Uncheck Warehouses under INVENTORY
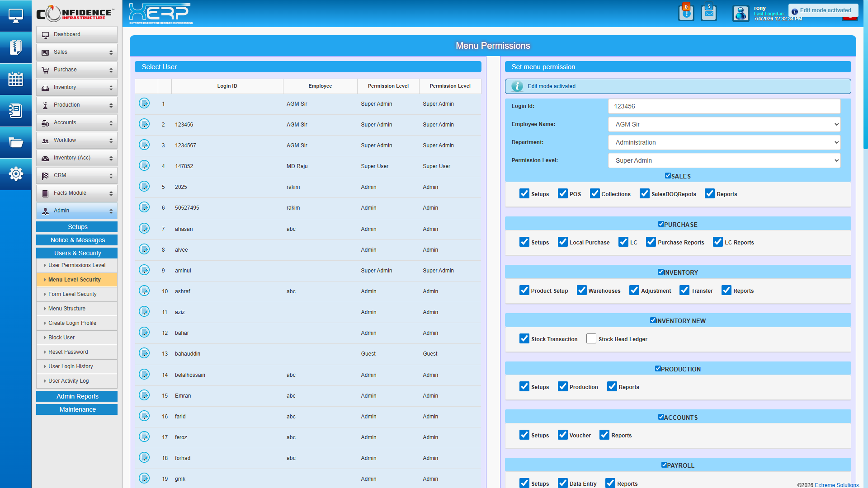868x488 pixels. [581, 290]
